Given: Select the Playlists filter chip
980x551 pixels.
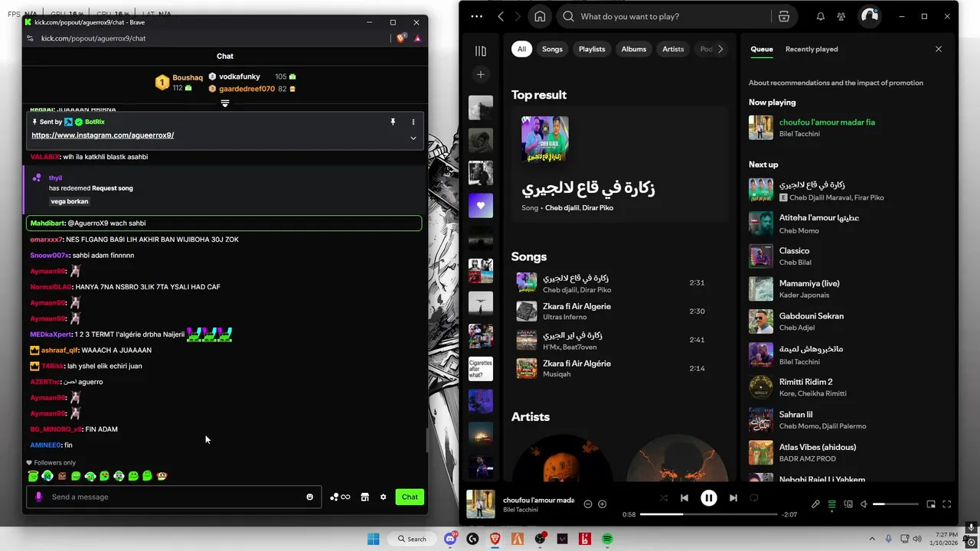Looking at the screenshot, I should pos(592,49).
